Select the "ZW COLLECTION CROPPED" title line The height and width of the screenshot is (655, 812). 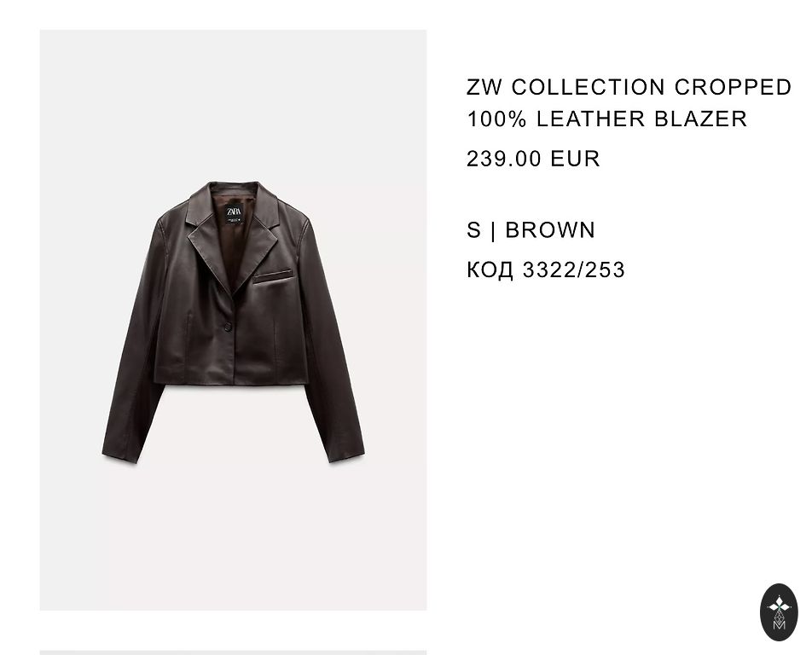coord(629,87)
